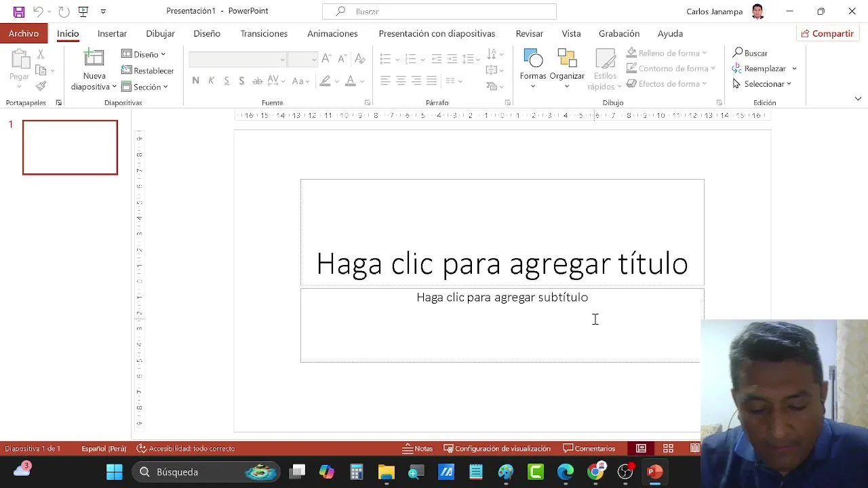Toggle align left paragraph

click(385, 81)
